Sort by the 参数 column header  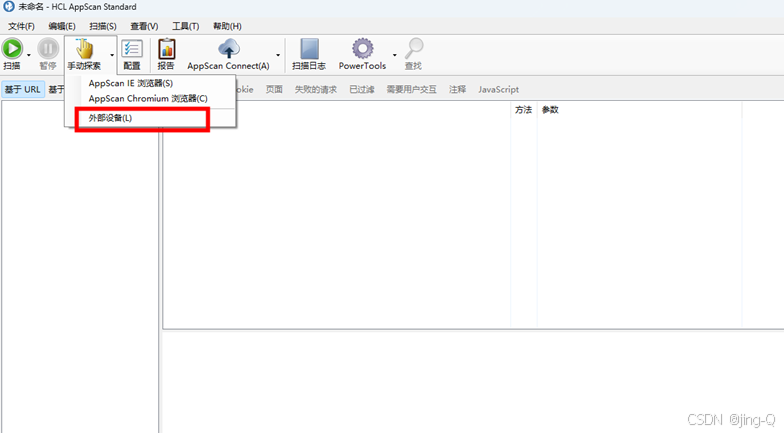(550, 110)
